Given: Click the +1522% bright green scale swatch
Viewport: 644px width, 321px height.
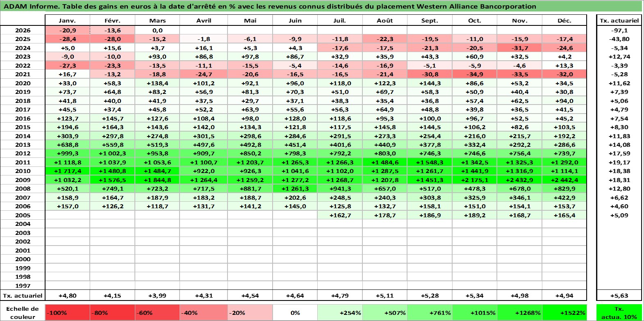Looking at the screenshot, I should click(x=564, y=312).
